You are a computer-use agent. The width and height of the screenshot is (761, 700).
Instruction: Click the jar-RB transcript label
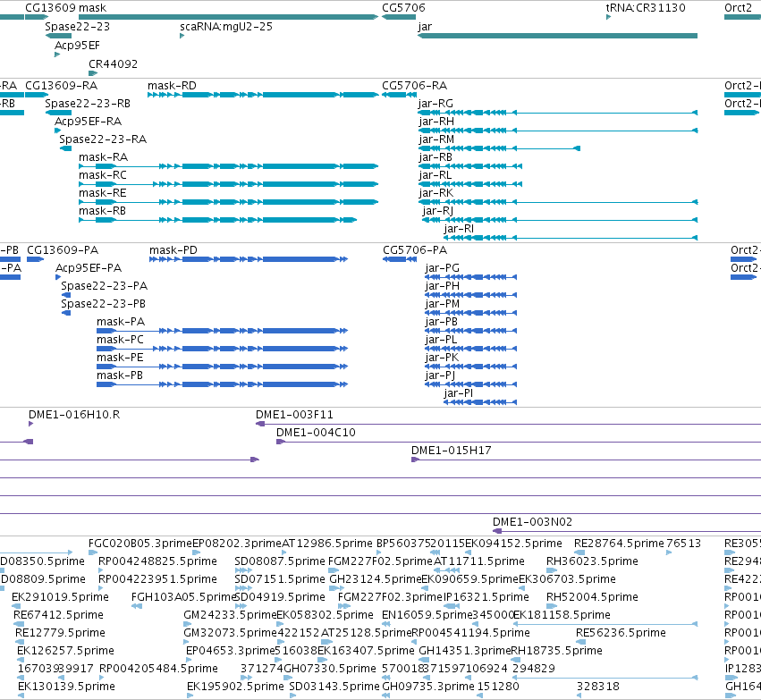(x=435, y=157)
